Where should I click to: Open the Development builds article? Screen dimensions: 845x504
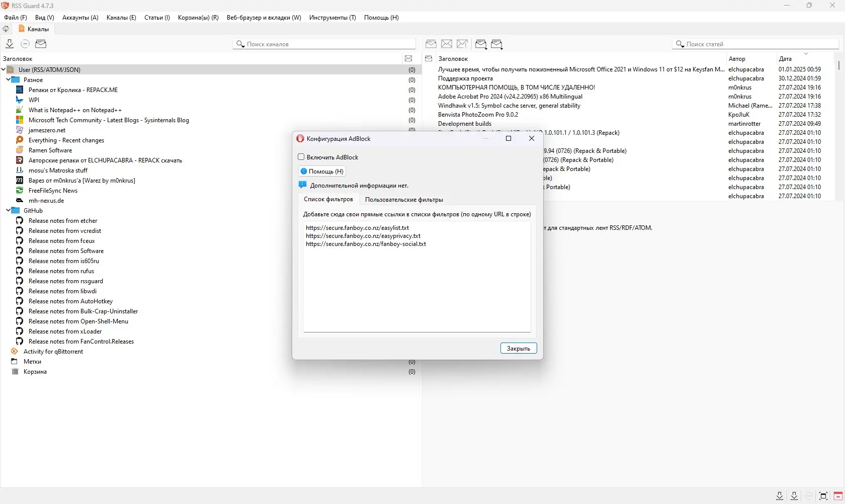(x=465, y=124)
